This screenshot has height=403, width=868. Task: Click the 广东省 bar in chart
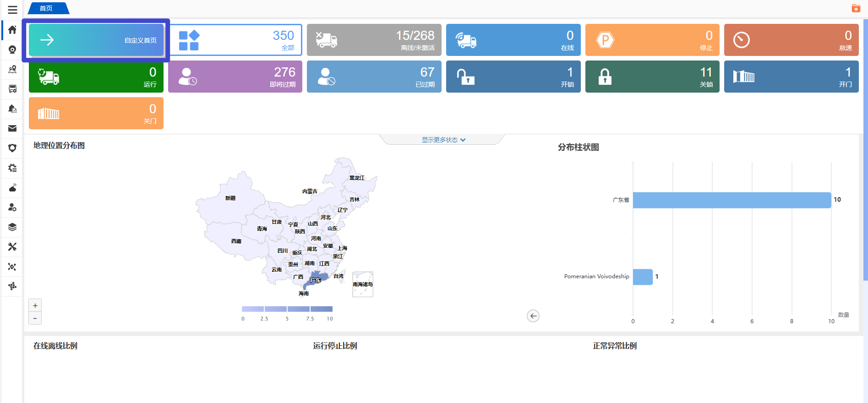(732, 200)
